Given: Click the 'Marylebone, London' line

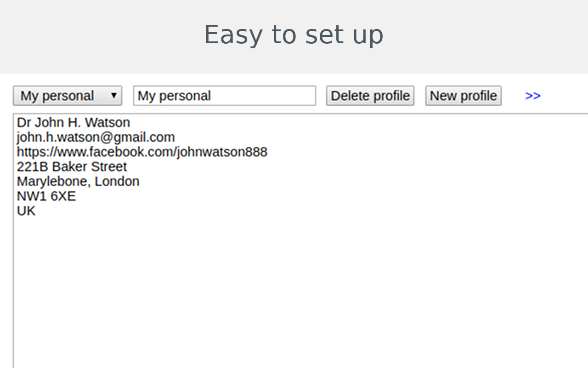Looking at the screenshot, I should pos(78,181).
